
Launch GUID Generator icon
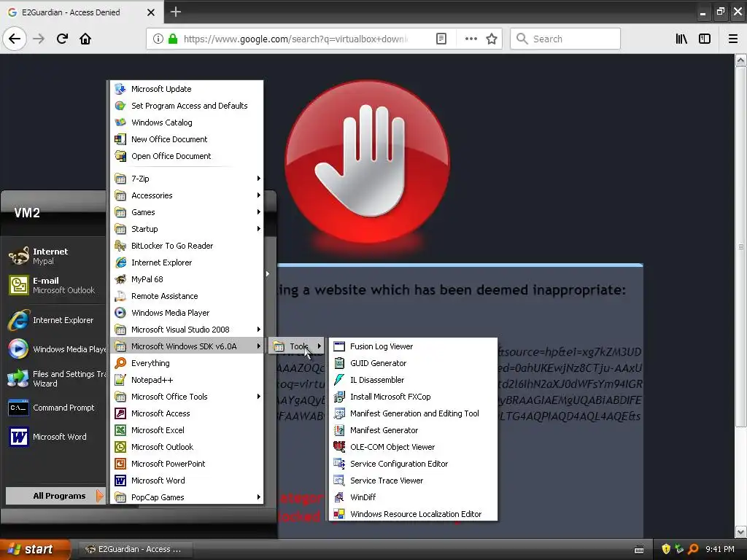[339, 363]
